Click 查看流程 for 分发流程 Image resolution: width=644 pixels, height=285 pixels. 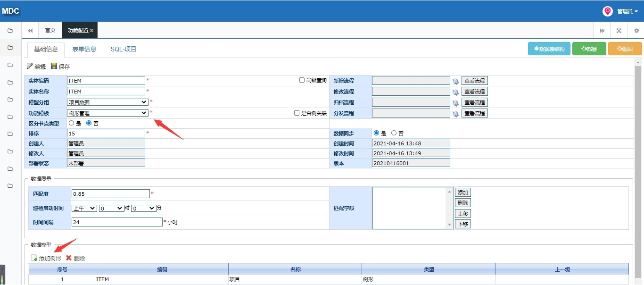(x=475, y=113)
